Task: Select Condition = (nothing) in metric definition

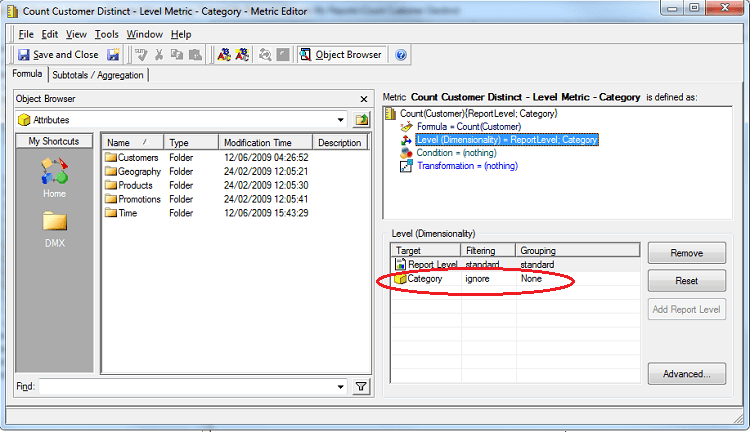Action: (456, 153)
